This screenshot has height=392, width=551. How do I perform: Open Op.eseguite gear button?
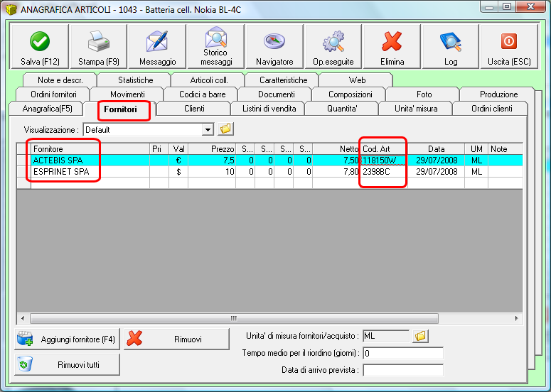click(x=333, y=46)
